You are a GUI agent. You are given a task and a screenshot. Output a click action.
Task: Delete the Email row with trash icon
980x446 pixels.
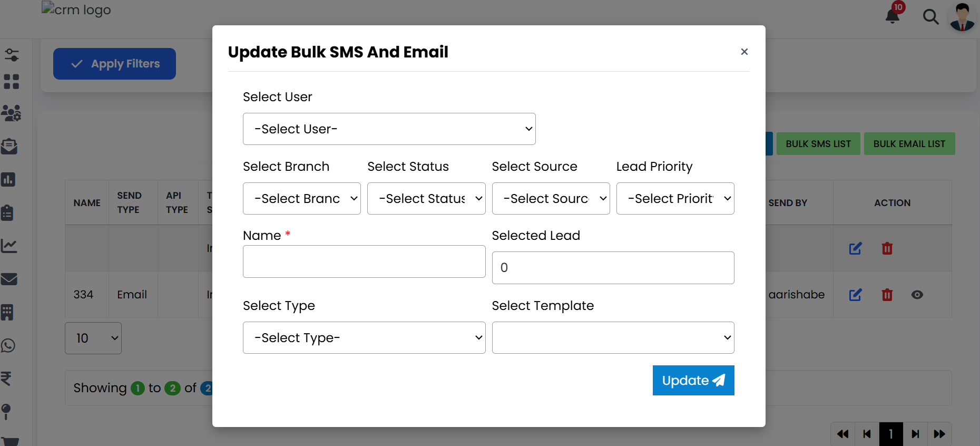[x=887, y=295]
